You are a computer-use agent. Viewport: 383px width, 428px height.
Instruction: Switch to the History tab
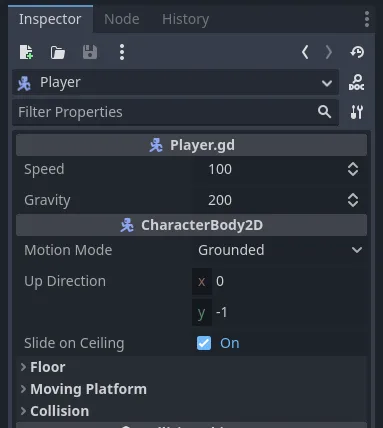185,19
